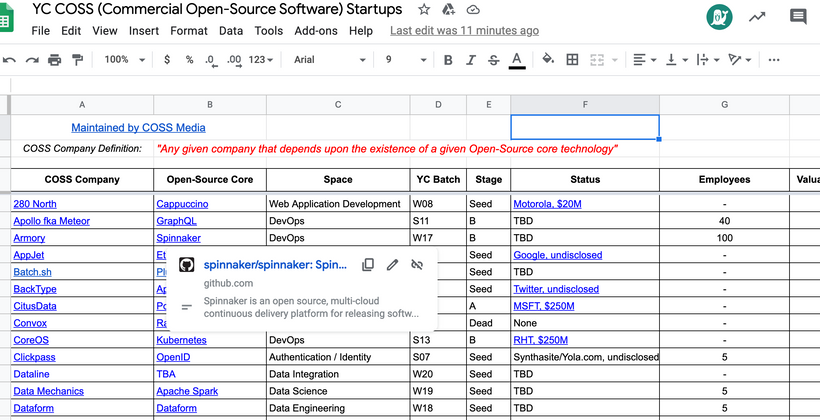This screenshot has height=420, width=820.
Task: Star the document
Action: point(424,9)
